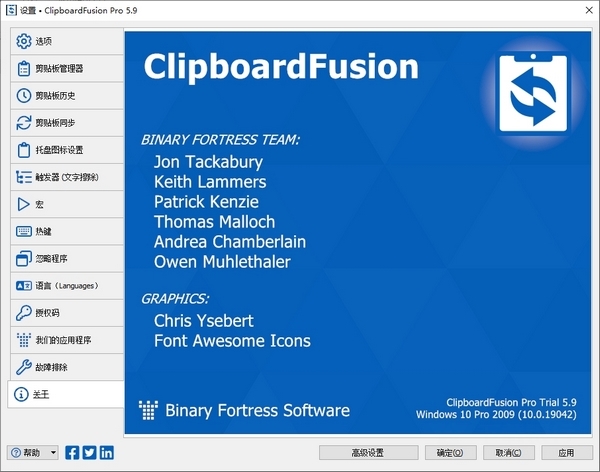The width and height of the screenshot is (600, 472).
Task: Click the name Owen Muhlethaler
Action: [222, 262]
